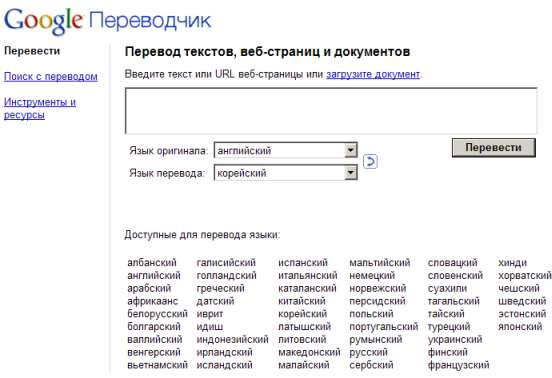Click норвежский in the language list
The width and height of the screenshot is (552, 378).
[378, 288]
